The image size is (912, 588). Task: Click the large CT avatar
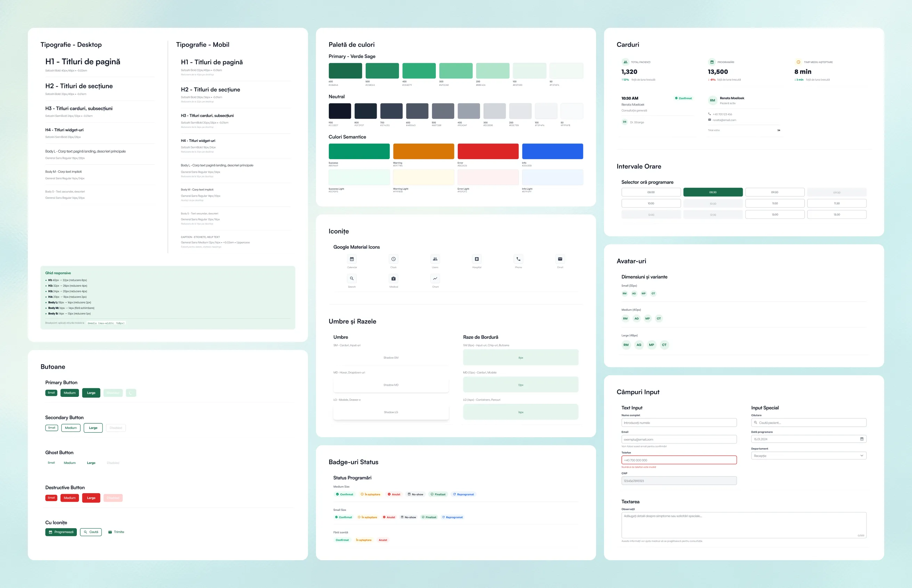pyautogui.click(x=664, y=345)
